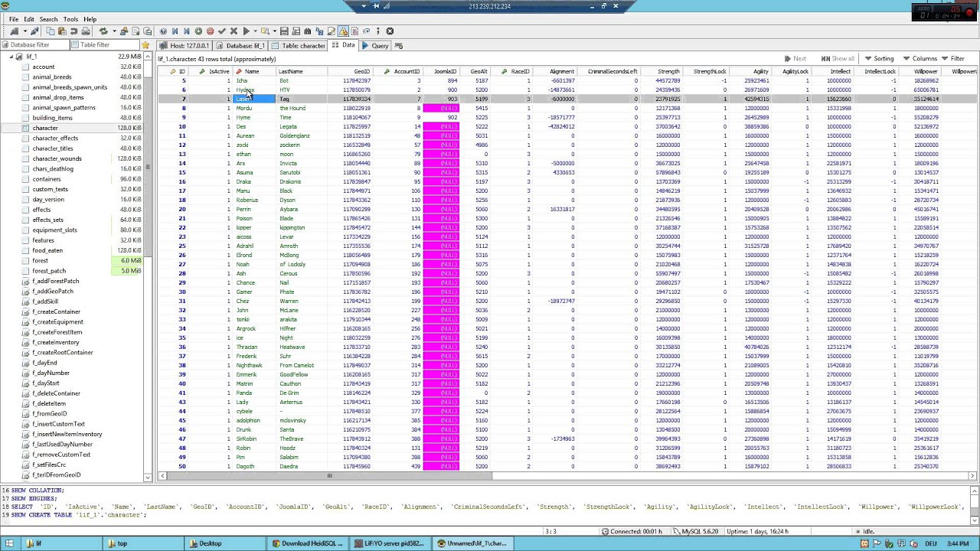Select account table in tree
The width and height of the screenshot is (980, 551).
(x=43, y=67)
